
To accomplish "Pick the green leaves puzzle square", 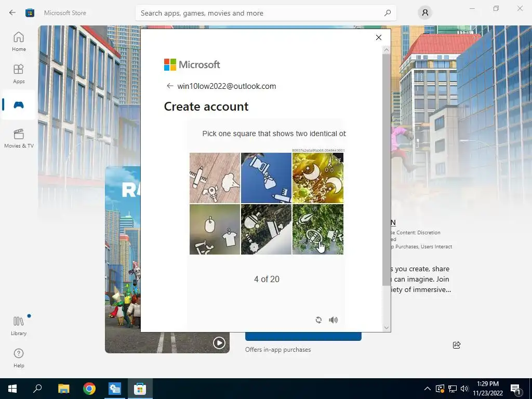I will tap(318, 229).
